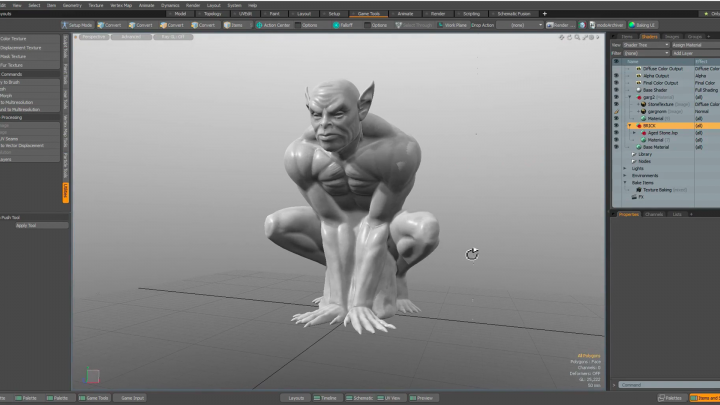Toggle visibility of StoneTexture image layer
720x405 pixels.
click(616, 104)
